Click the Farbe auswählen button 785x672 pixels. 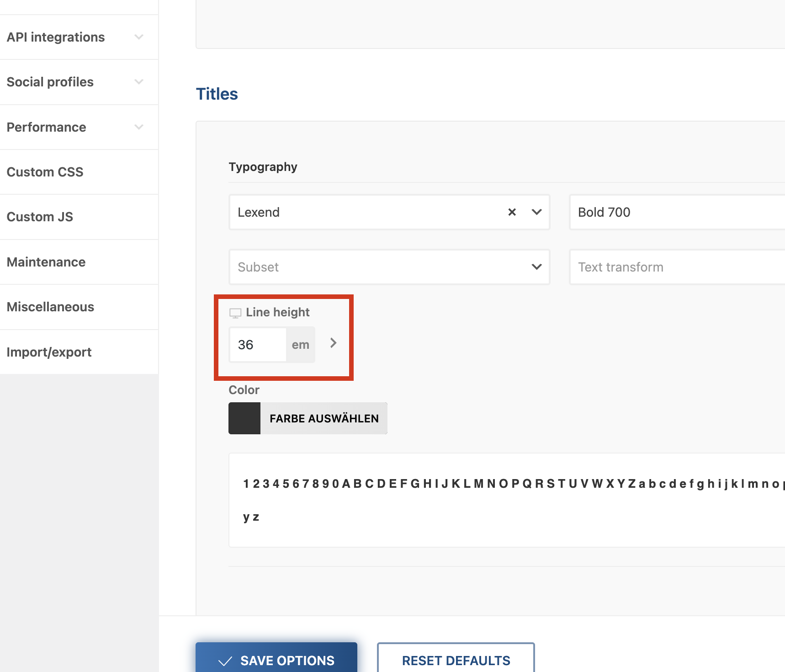[324, 418]
